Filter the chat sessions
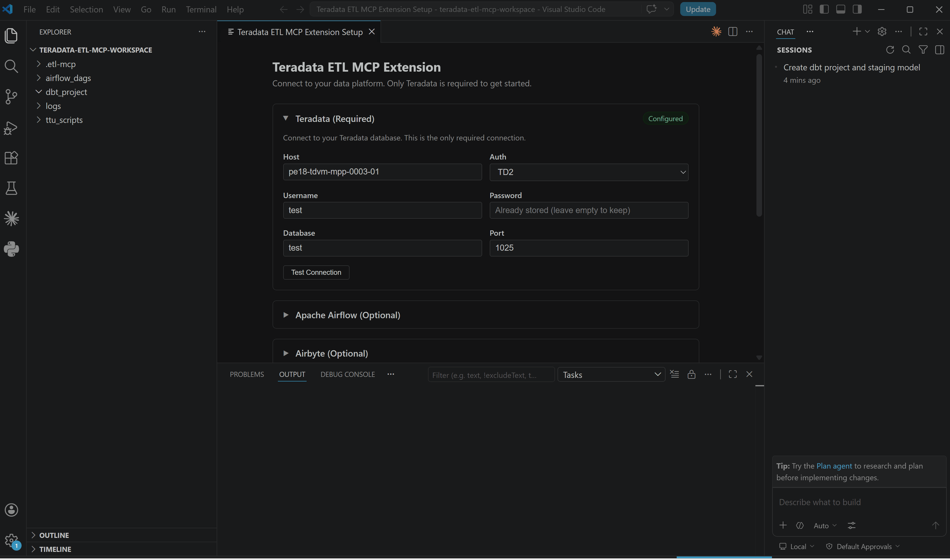The height and width of the screenshot is (560, 950). pos(923,50)
